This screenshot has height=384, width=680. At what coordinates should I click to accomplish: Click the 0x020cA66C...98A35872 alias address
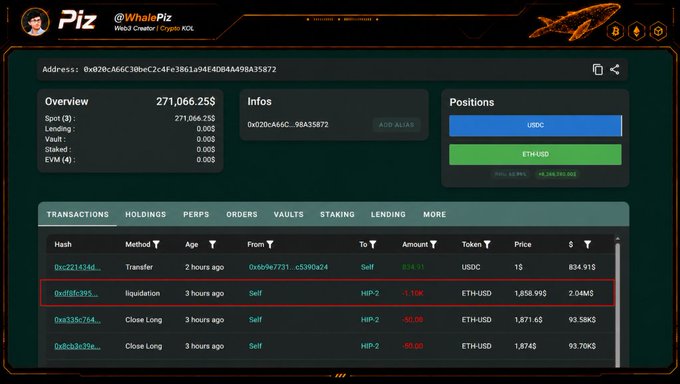click(x=288, y=125)
